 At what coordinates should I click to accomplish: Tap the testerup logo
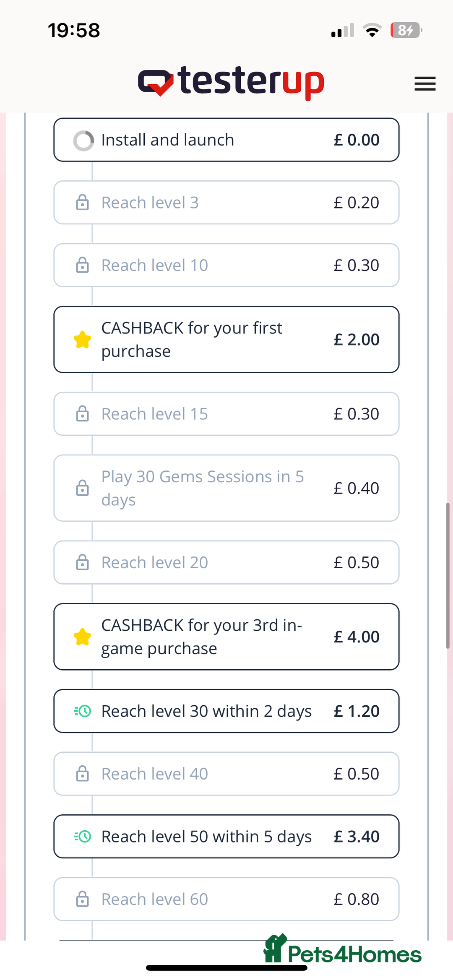(231, 82)
